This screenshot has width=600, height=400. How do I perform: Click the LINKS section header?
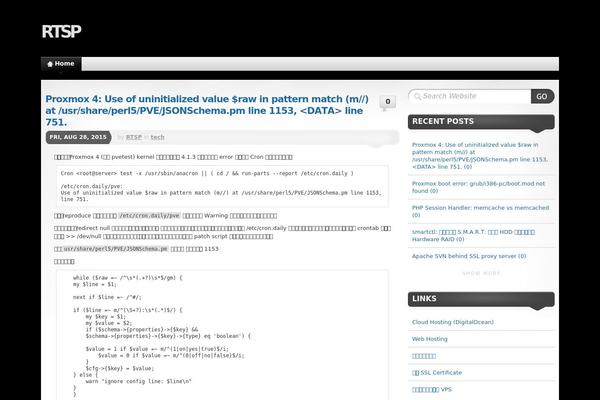coord(481,299)
